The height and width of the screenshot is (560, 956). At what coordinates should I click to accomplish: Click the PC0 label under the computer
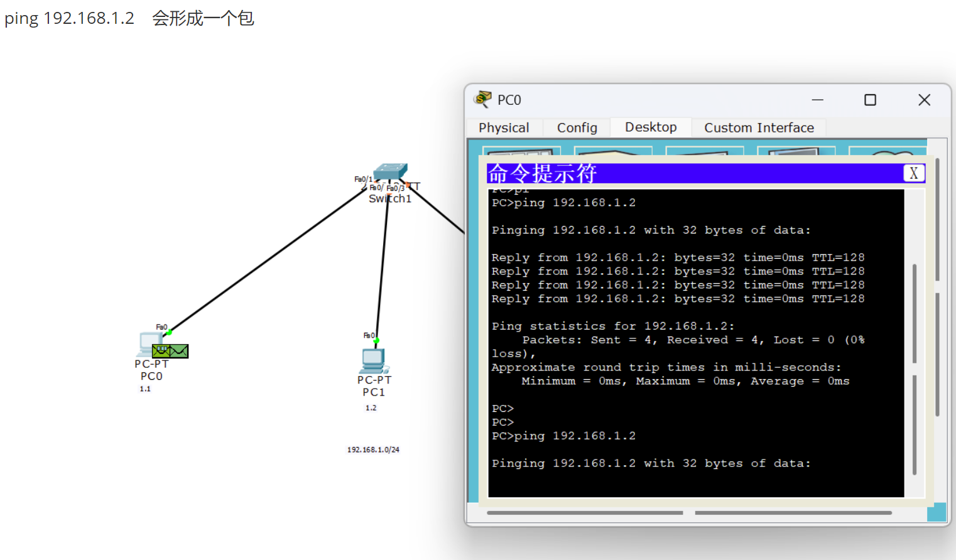(x=151, y=376)
